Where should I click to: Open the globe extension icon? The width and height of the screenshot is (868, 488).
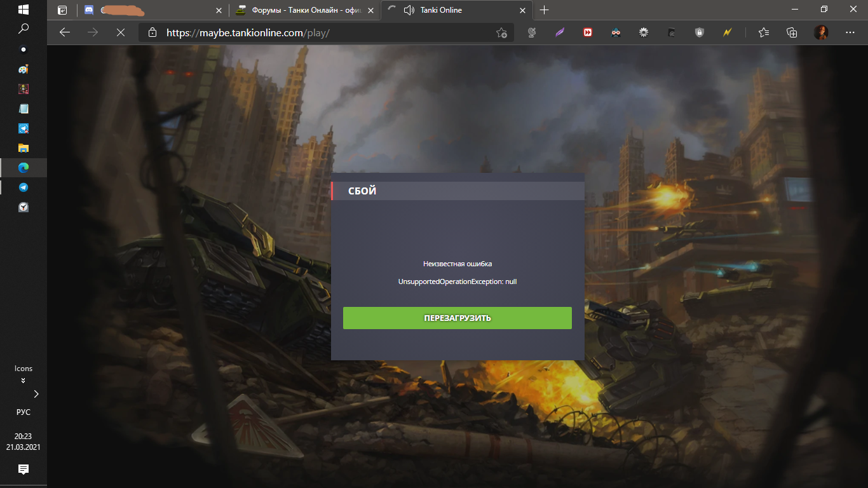tap(532, 32)
